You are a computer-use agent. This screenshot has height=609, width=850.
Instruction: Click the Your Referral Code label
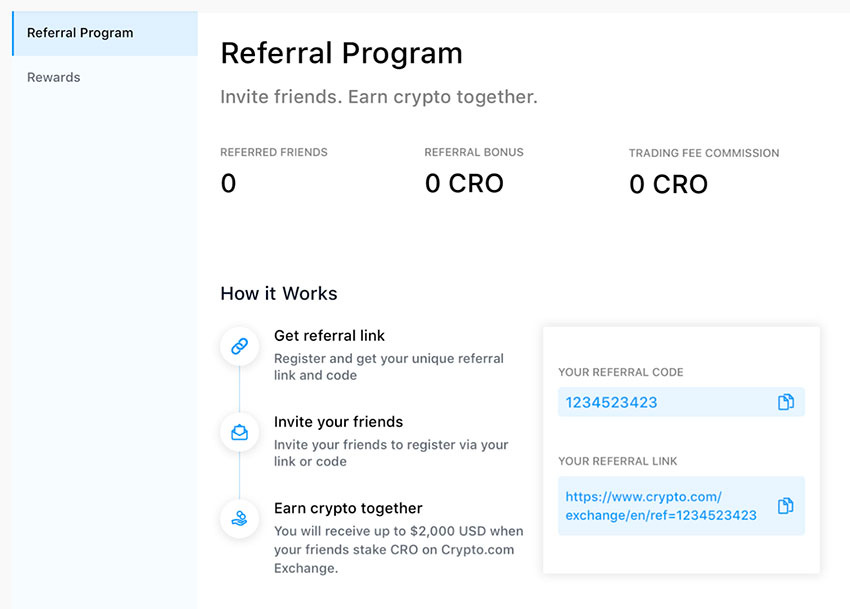tap(621, 372)
